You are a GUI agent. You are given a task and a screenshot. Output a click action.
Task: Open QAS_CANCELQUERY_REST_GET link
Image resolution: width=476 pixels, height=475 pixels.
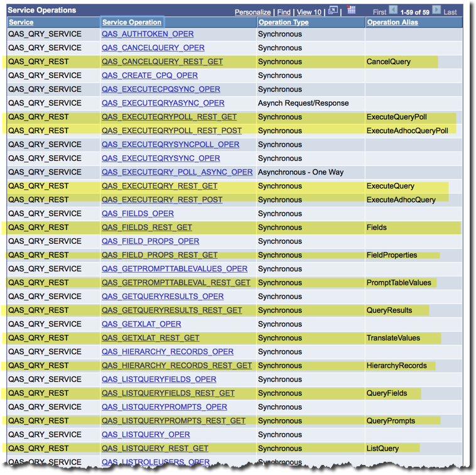click(162, 62)
